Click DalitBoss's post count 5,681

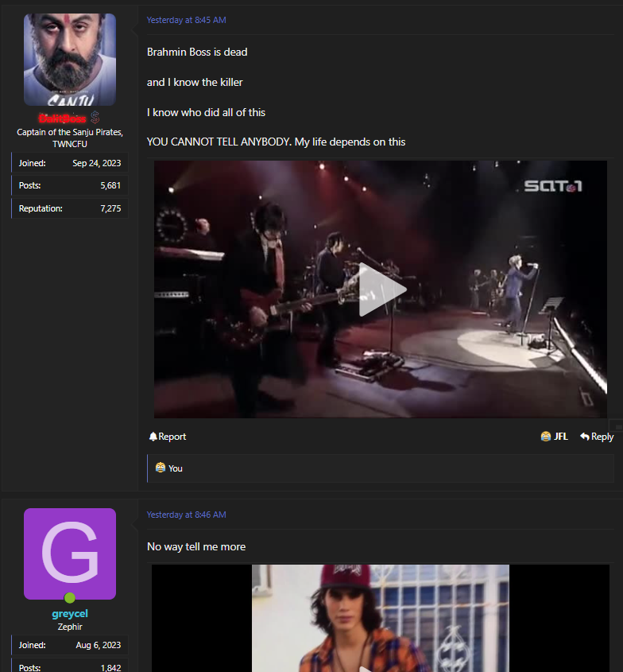click(110, 185)
